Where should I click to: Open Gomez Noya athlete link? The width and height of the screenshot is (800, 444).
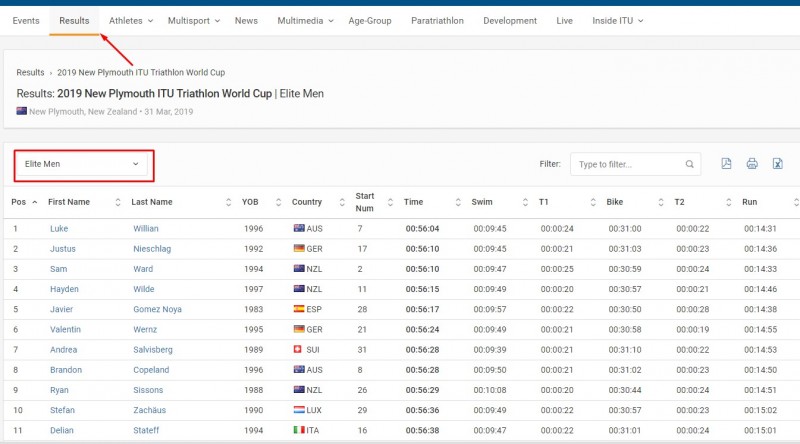point(157,309)
